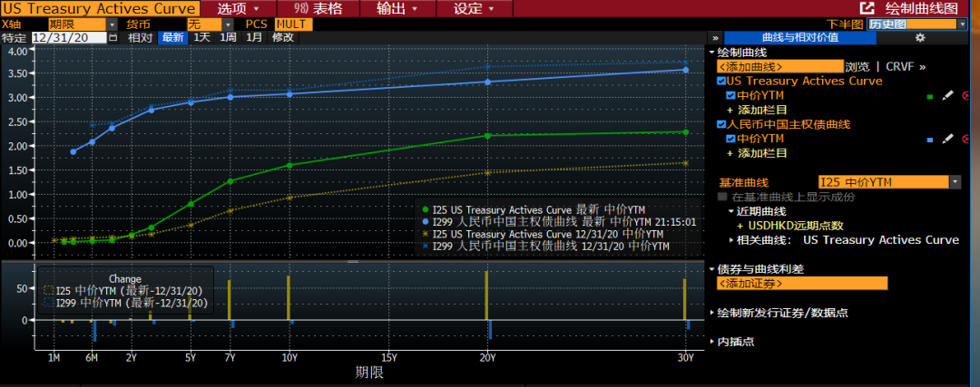980x387 pixels.
Task: Open the CRVF link
Action: 899,67
